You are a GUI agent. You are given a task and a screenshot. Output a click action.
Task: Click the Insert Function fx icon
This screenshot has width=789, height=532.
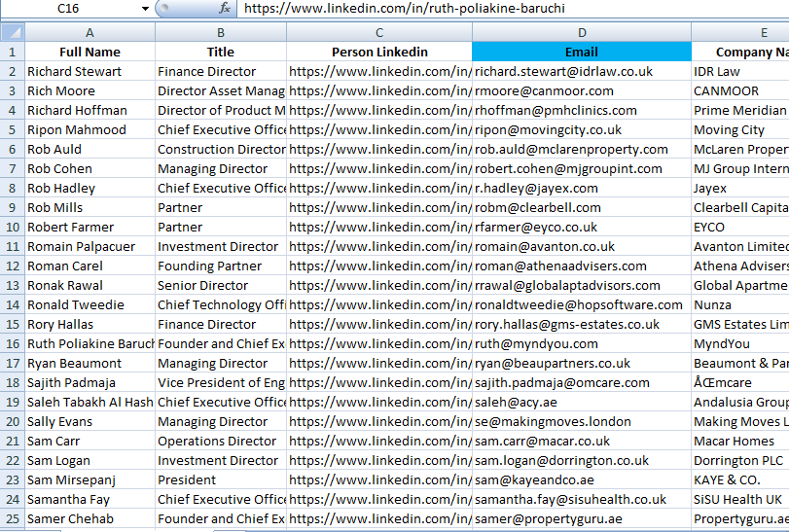[225, 8]
